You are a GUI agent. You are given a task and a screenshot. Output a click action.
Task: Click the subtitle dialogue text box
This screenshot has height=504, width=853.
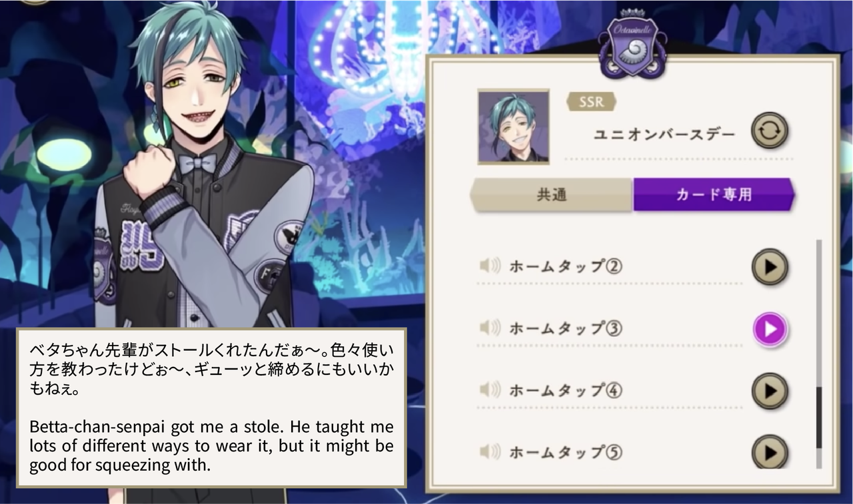coord(211,407)
